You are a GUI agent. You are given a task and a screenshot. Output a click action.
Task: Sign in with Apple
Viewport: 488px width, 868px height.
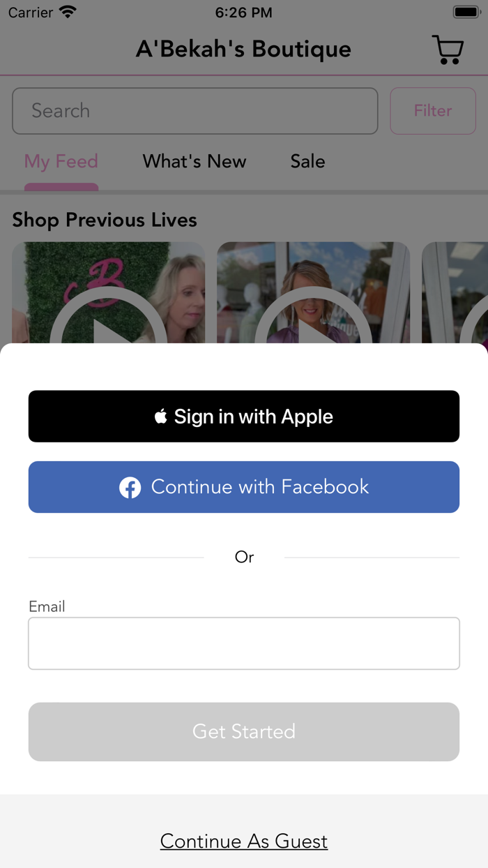(244, 417)
